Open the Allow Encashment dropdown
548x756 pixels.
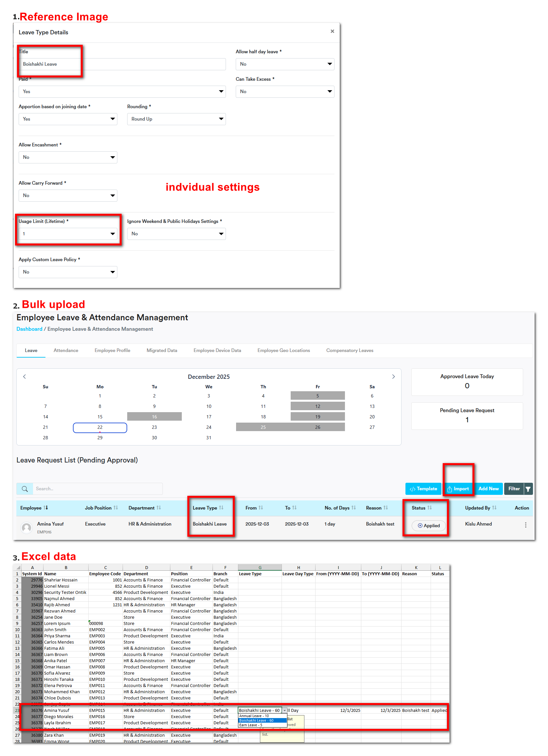[x=68, y=157]
